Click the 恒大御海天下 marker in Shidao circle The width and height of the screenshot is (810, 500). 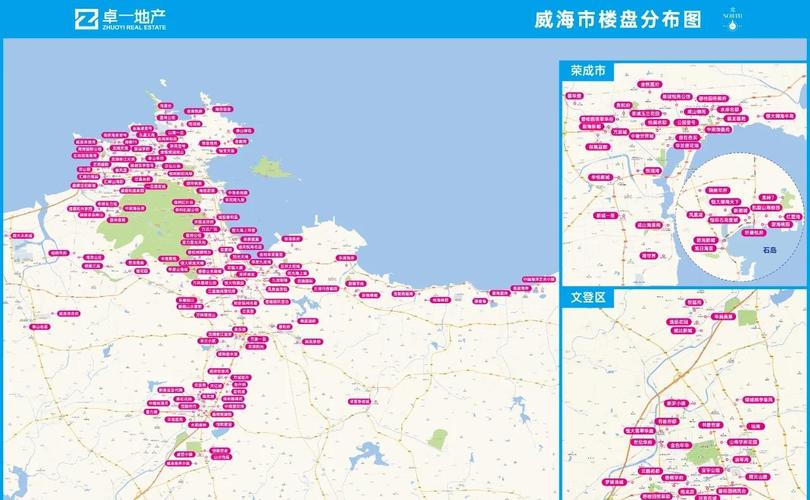[723, 202]
